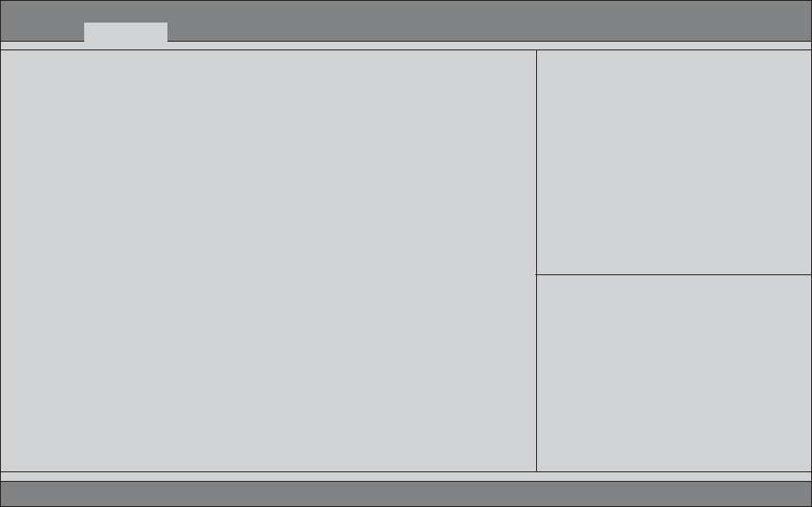The height and width of the screenshot is (507, 812).
Task: Click the dark header bar left of the tab
Action: click(42, 21)
